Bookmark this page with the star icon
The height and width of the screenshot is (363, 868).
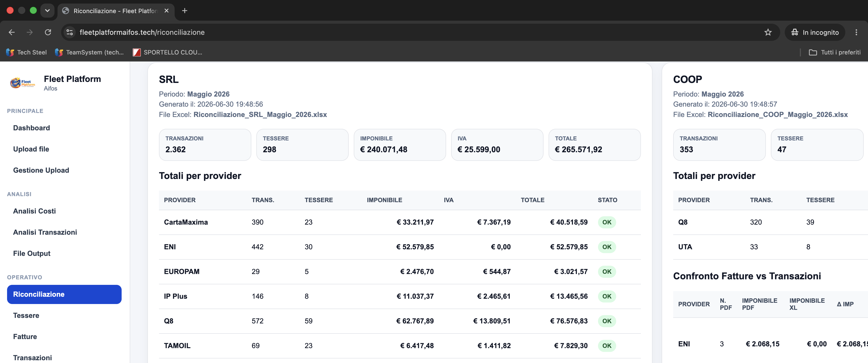click(768, 32)
